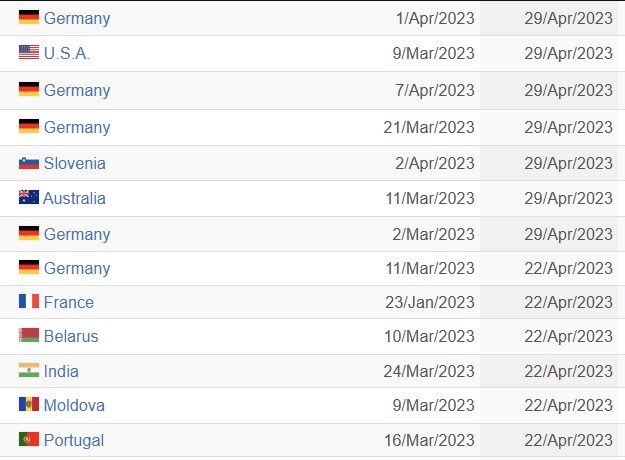The width and height of the screenshot is (625, 460).
Task: Open the India country link
Action: click(61, 372)
